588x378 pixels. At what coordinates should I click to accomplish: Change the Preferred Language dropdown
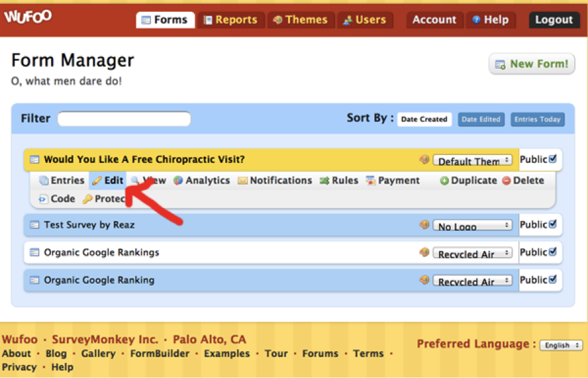click(561, 345)
